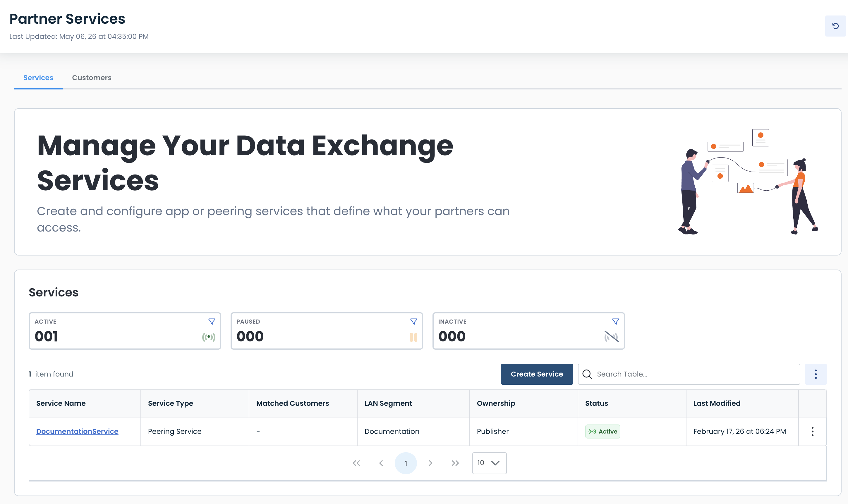The height and width of the screenshot is (504, 848).
Task: Go to the next page arrow
Action: tap(430, 463)
